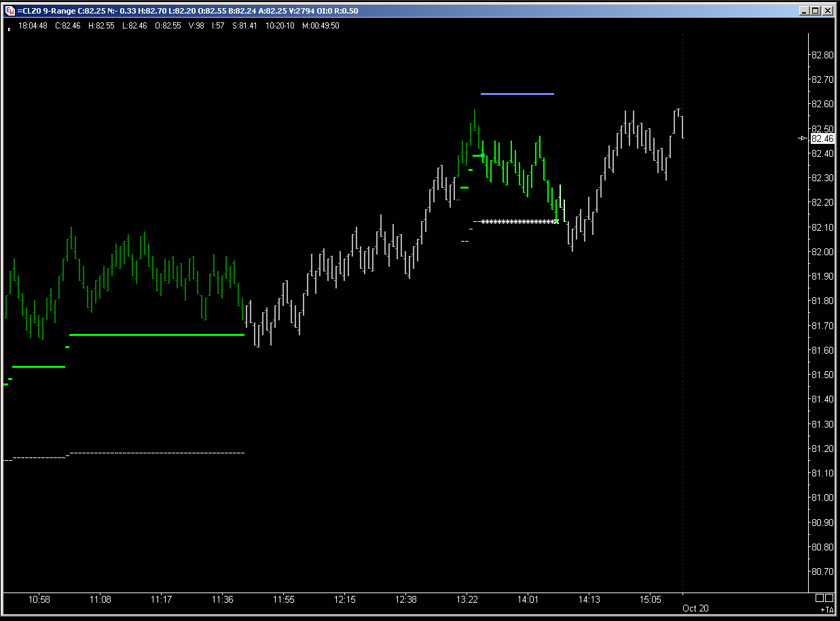Click the O:82.55 open value

[168, 26]
